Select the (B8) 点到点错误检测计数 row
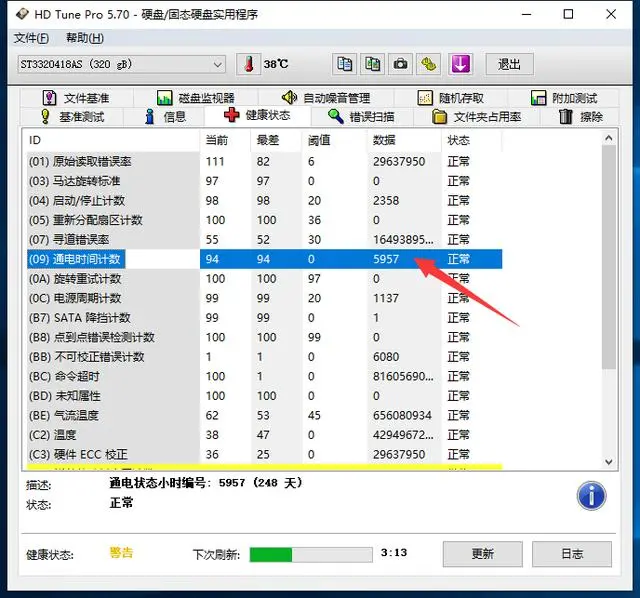This screenshot has width=640, height=598. tap(264, 337)
